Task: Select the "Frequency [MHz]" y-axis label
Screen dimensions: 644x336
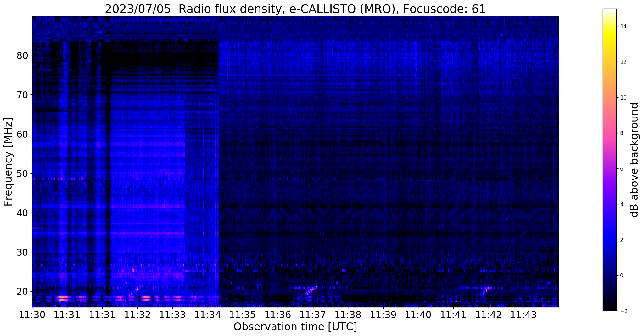Action: pyautogui.click(x=8, y=162)
